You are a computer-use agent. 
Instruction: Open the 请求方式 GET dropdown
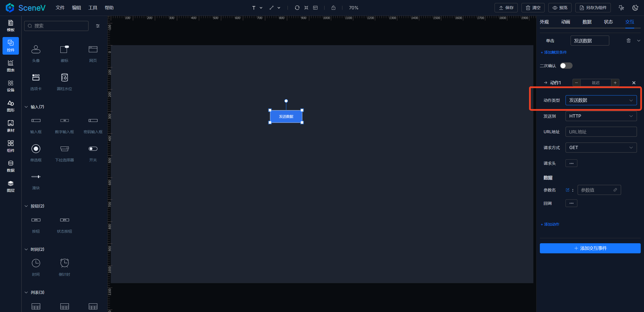coord(601,148)
